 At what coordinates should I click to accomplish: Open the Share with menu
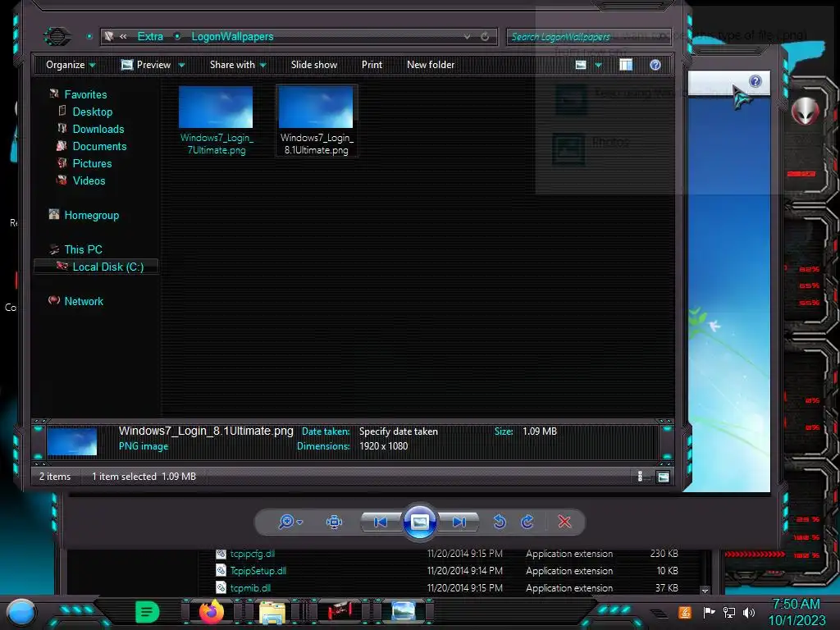238,65
